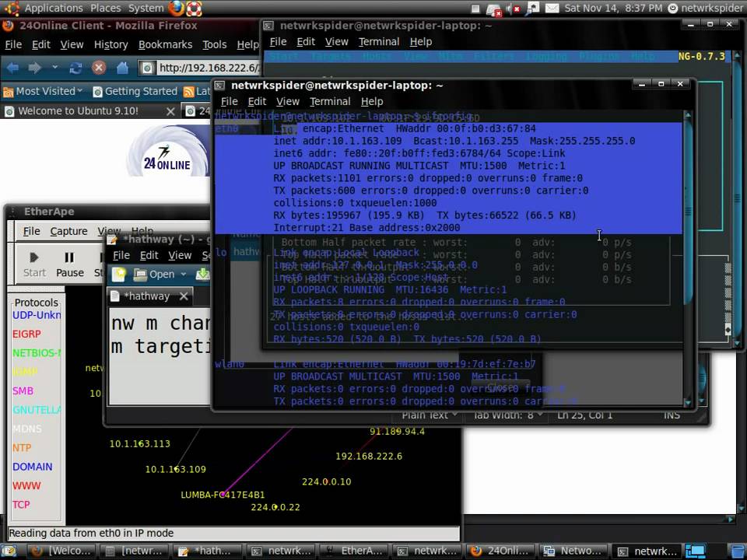Go back using Firefox back arrow
Image resolution: width=747 pixels, height=560 pixels.
[13, 68]
